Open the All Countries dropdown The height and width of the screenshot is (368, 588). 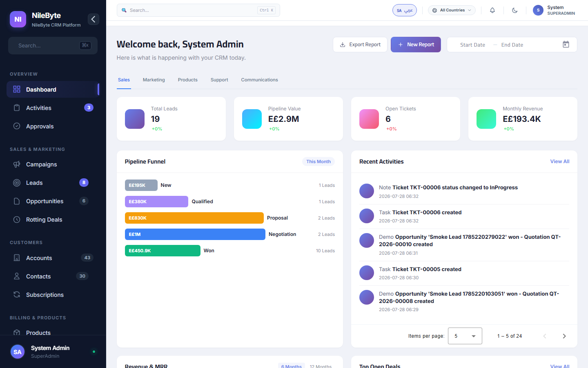coord(452,10)
